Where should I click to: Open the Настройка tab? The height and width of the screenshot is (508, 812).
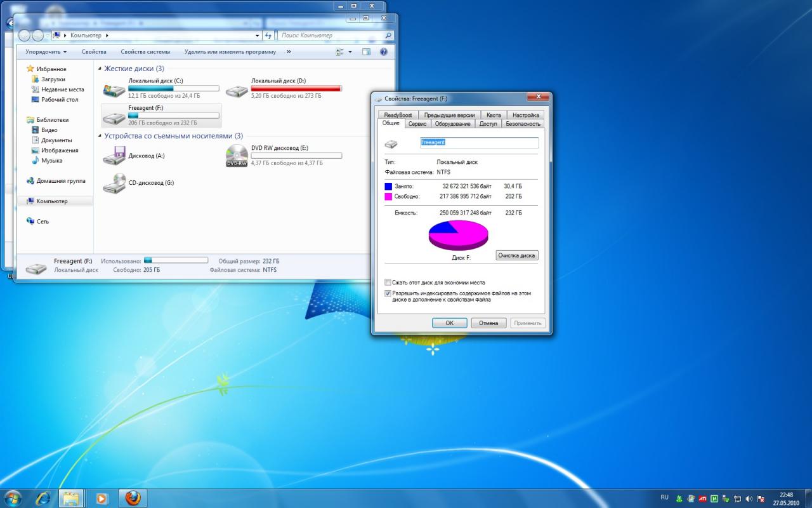click(x=525, y=115)
